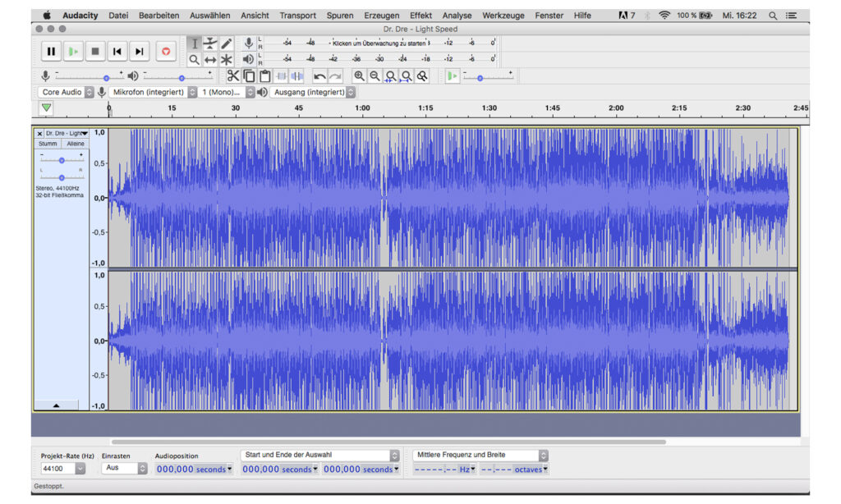Open the Effekt menu
This screenshot has width=841, height=504.
(420, 16)
